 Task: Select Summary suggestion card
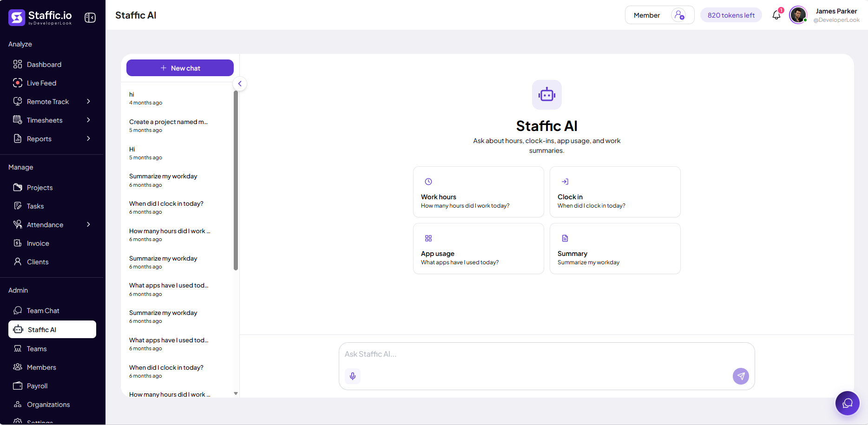pyautogui.click(x=615, y=248)
